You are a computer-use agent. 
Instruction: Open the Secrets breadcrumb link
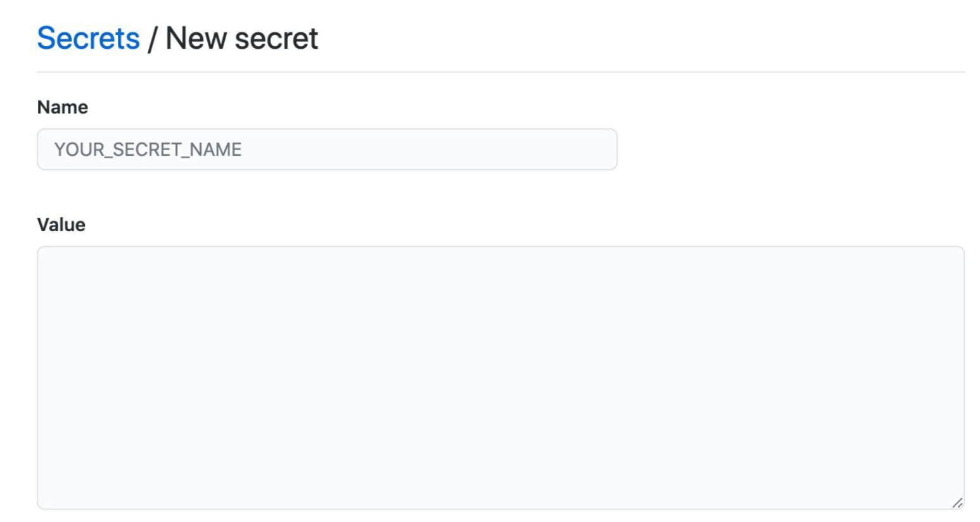click(88, 38)
